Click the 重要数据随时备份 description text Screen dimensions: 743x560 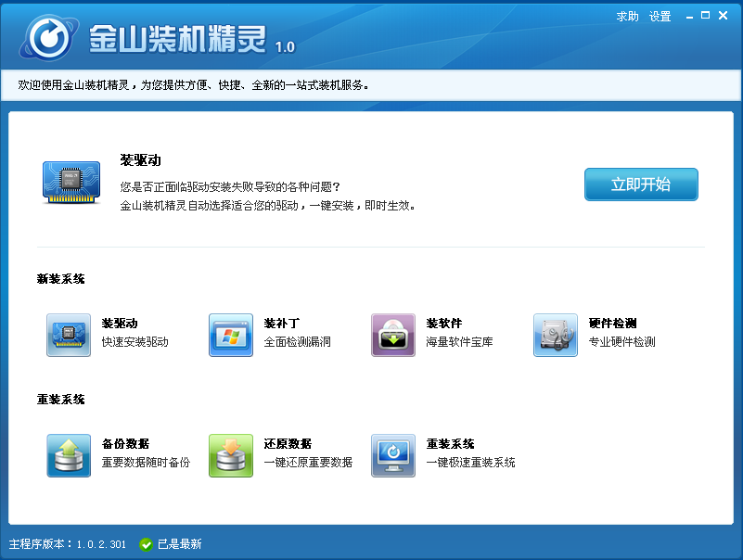[146, 462]
